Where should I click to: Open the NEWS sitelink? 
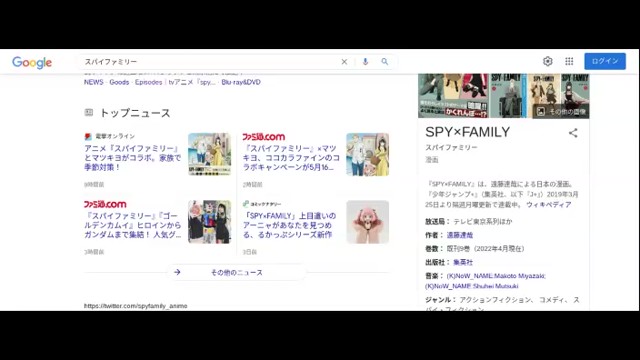pos(93,82)
